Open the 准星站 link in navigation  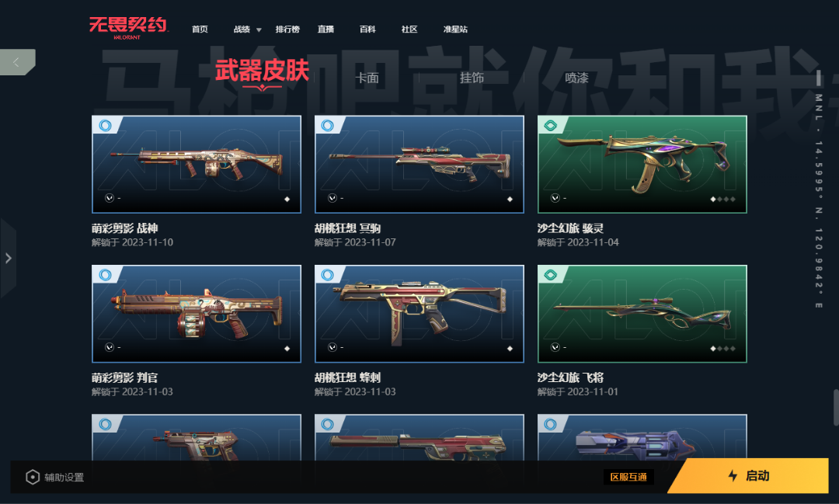[x=455, y=30]
